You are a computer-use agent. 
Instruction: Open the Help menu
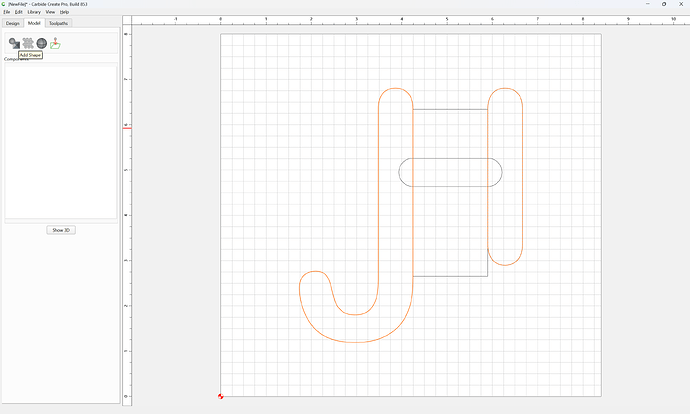[x=64, y=12]
